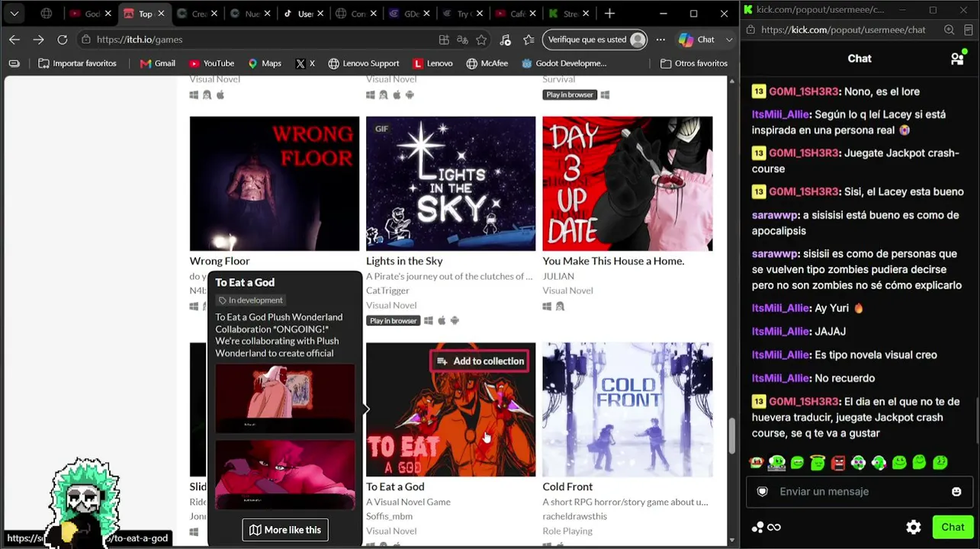Click 'Add to collection' on To Eat a God

tap(481, 361)
